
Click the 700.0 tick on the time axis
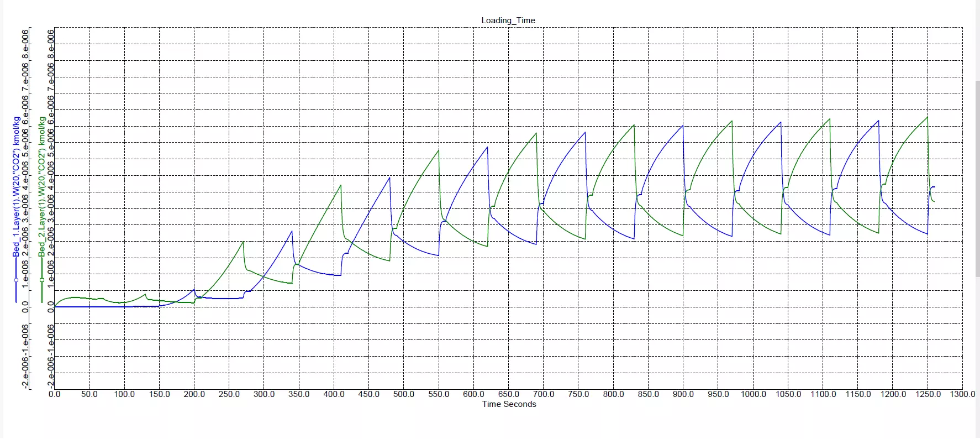(x=544, y=394)
